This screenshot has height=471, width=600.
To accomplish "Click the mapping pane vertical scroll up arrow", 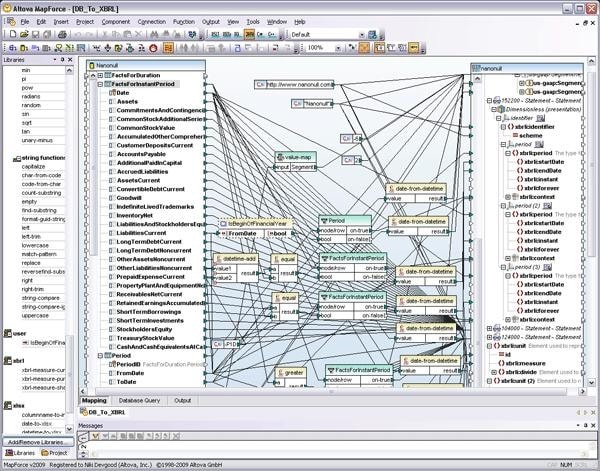I will pyautogui.click(x=591, y=61).
